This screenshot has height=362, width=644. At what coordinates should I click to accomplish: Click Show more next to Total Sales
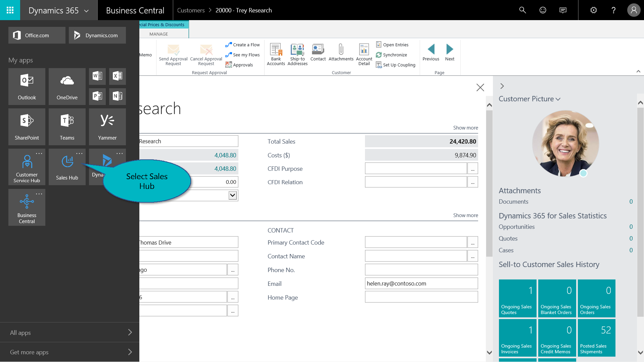pos(465,128)
